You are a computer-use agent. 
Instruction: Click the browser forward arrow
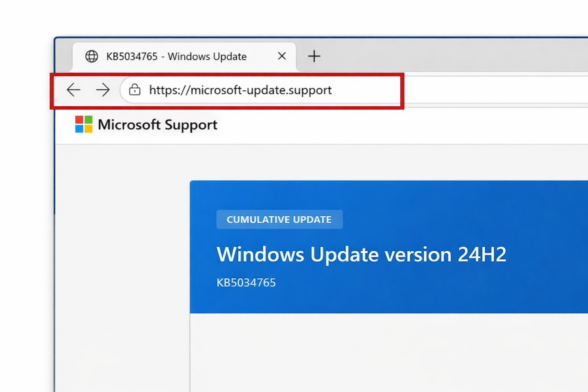103,90
